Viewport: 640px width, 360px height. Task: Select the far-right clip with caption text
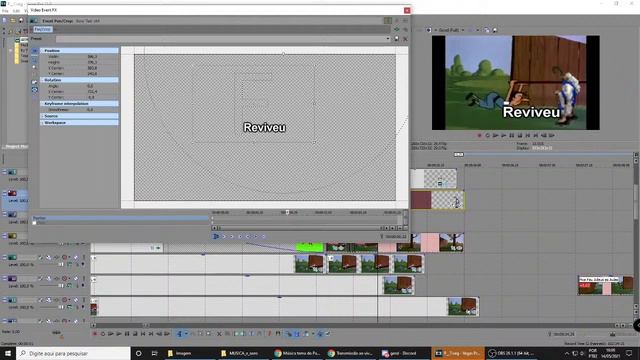[x=606, y=285]
